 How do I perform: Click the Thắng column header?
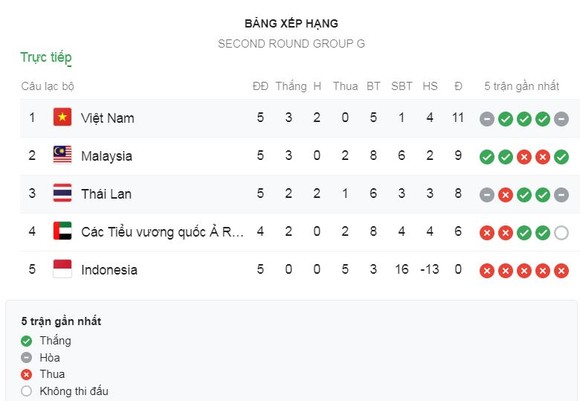291,86
